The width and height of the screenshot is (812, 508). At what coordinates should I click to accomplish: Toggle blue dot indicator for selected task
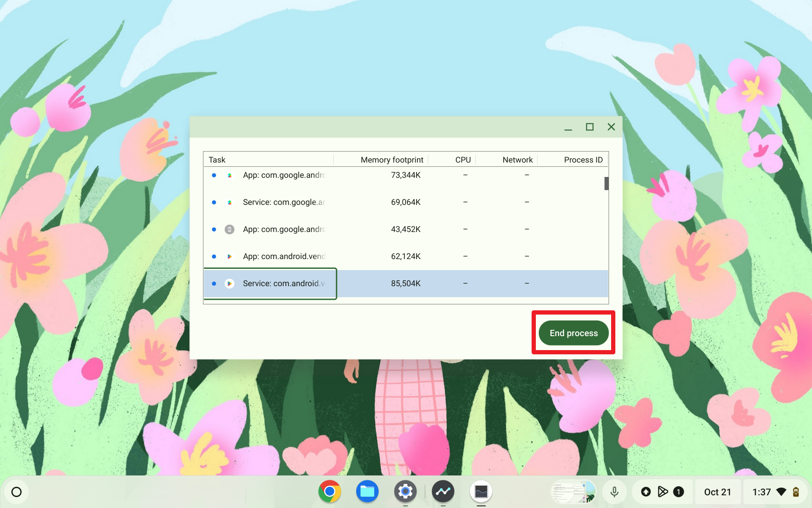[x=214, y=283]
